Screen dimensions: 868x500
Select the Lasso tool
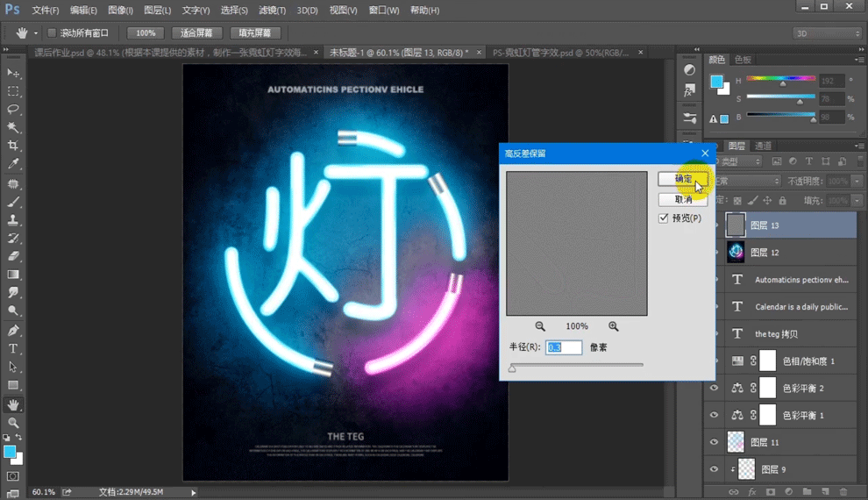pyautogui.click(x=13, y=110)
